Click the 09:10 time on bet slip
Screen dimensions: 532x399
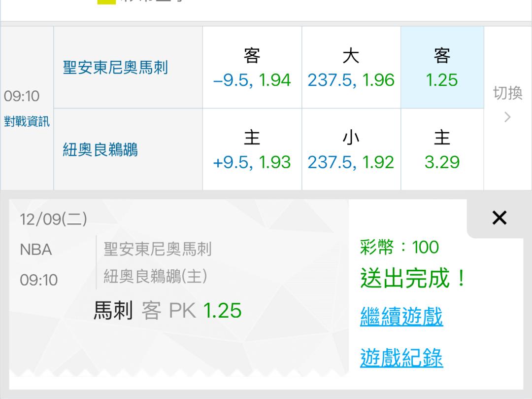pyautogui.click(x=39, y=280)
